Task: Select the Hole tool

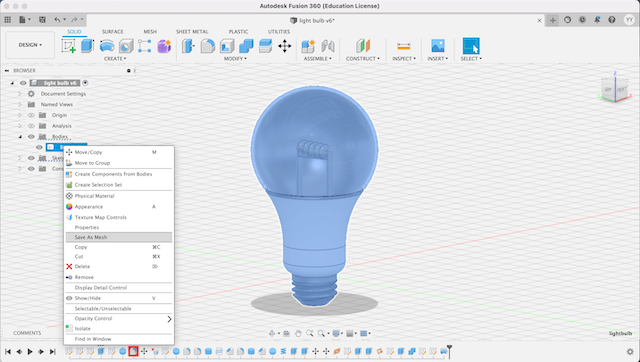Action: tap(126, 46)
